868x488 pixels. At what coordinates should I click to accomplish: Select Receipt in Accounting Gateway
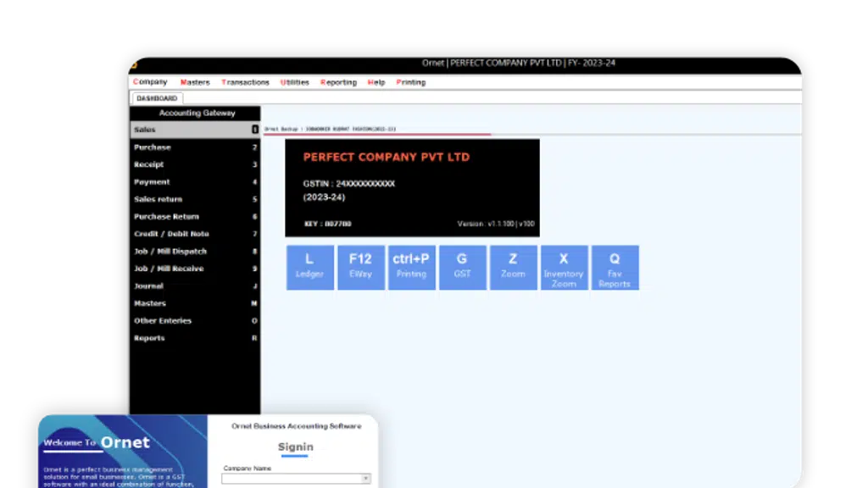(195, 164)
